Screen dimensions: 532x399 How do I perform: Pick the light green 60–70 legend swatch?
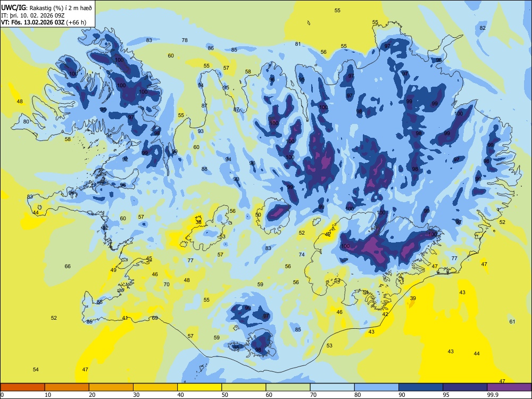pyautogui.click(x=288, y=387)
